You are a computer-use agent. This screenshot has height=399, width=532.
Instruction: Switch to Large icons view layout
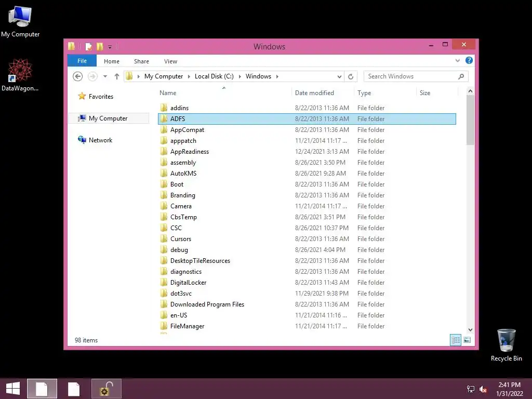click(467, 340)
